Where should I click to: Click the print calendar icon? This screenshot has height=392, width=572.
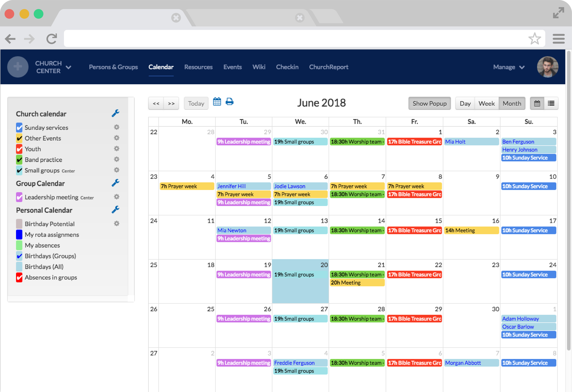[x=229, y=102]
